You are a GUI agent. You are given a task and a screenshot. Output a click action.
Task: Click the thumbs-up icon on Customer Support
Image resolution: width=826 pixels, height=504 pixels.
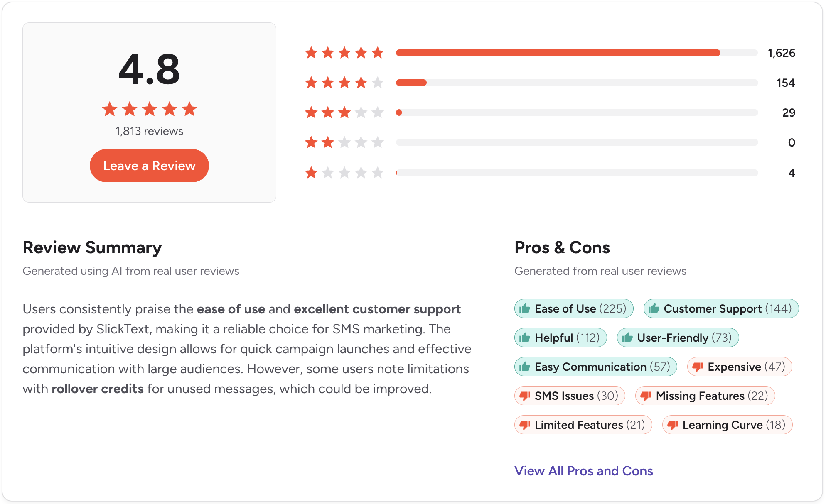[654, 308]
